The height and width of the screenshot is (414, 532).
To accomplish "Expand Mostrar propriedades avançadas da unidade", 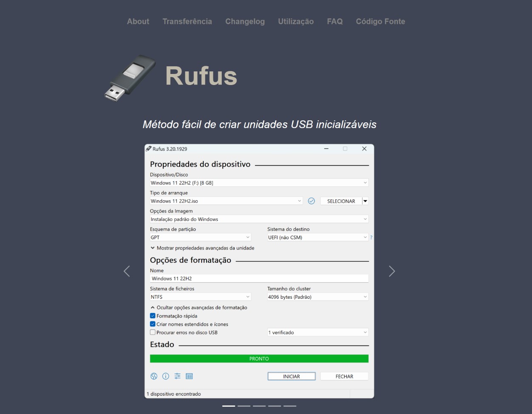I will [202, 248].
